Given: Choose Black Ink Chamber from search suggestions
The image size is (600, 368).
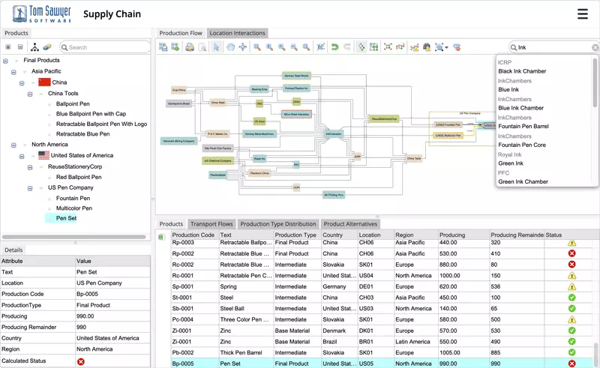Looking at the screenshot, I should click(x=522, y=71).
